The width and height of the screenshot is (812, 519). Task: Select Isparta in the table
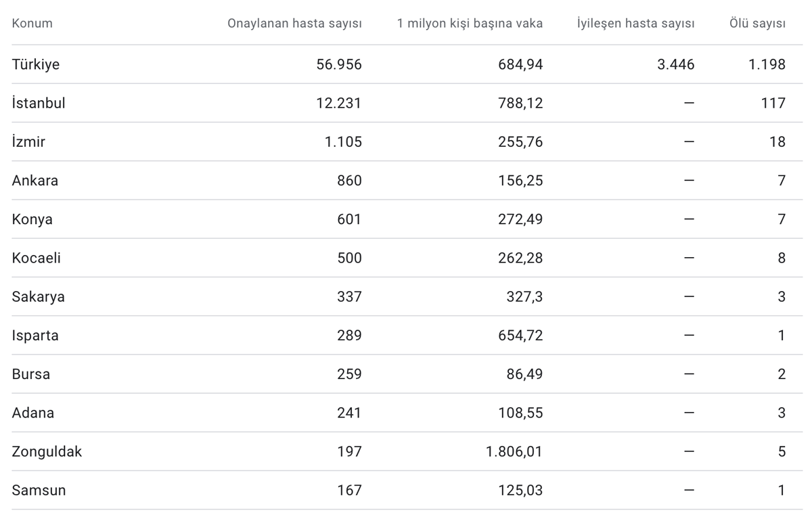(x=35, y=336)
